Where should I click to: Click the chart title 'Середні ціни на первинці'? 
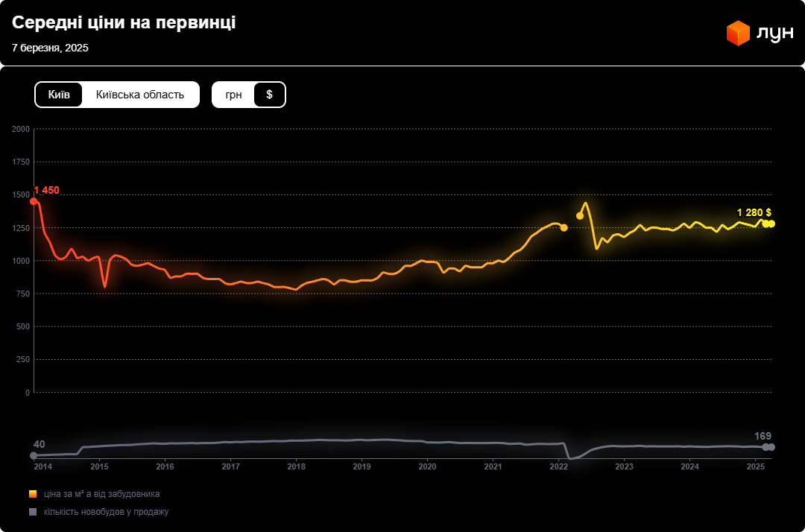pos(124,22)
